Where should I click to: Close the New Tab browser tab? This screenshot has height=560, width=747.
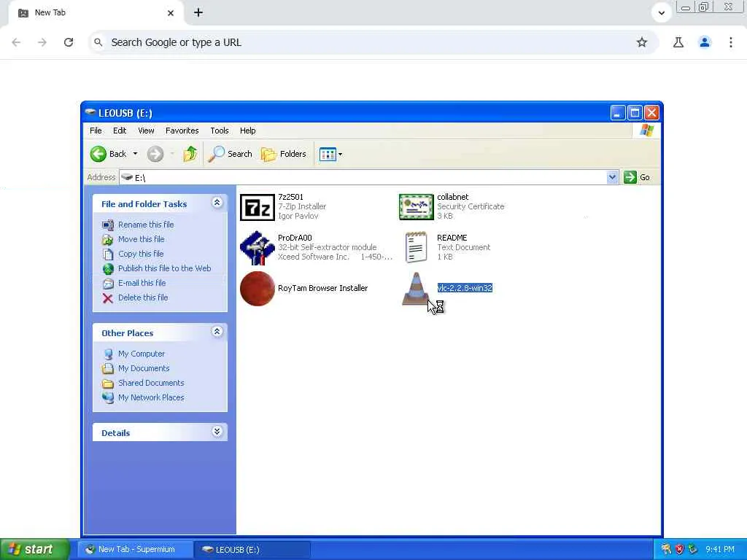[x=171, y=13]
